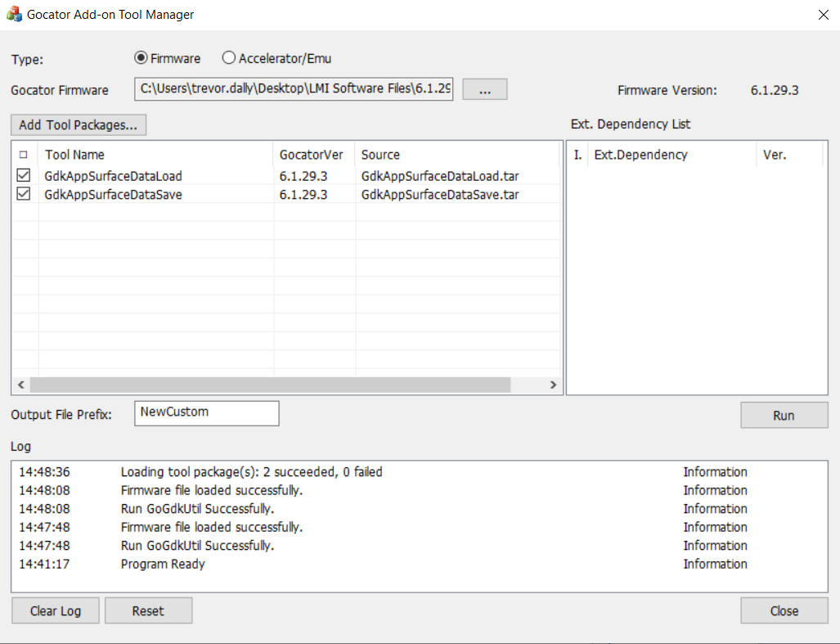Select the GdkAppSurfaceDataSave tool name
The image size is (840, 644).
click(113, 195)
